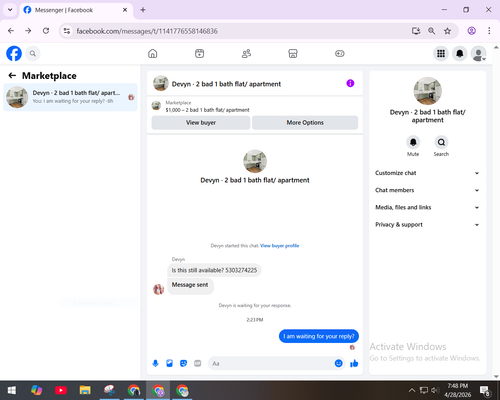This screenshot has height=400, width=500.
Task: Open the volume icon in system tray
Action: (435, 390)
